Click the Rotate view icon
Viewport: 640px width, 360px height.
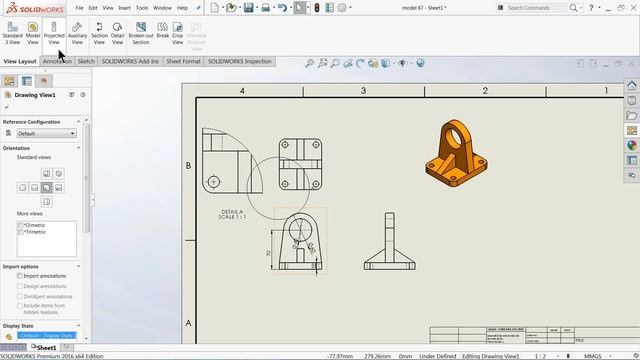[x=360, y=63]
